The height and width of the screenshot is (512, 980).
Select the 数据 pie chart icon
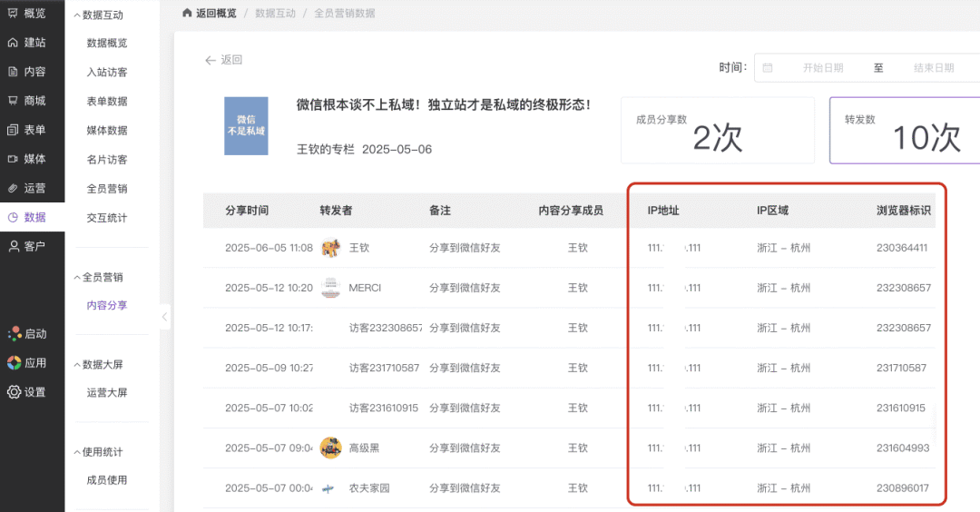click(13, 217)
